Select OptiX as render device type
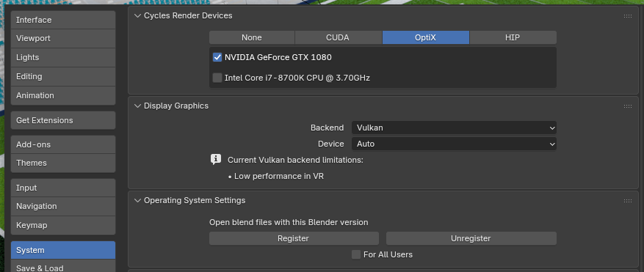644x272 pixels. tap(425, 37)
